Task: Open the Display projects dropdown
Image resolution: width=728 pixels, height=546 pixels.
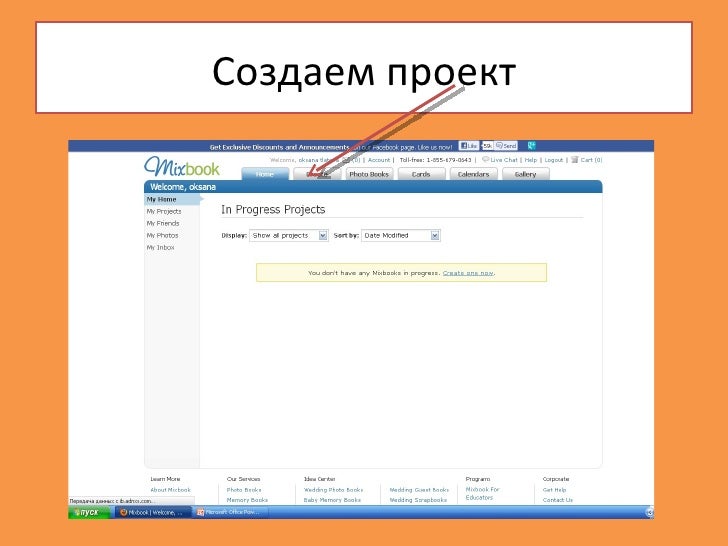Action: coord(289,235)
